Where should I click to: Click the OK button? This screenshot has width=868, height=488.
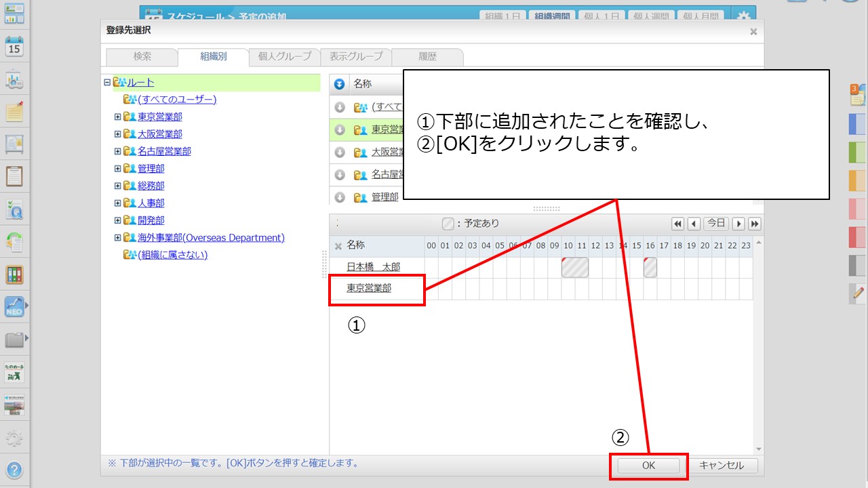pyautogui.click(x=648, y=466)
